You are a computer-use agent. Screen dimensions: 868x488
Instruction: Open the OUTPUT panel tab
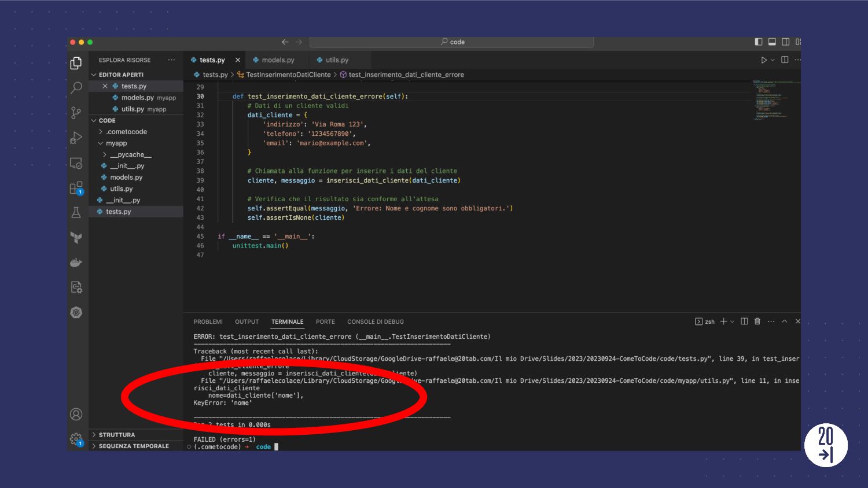pos(247,321)
